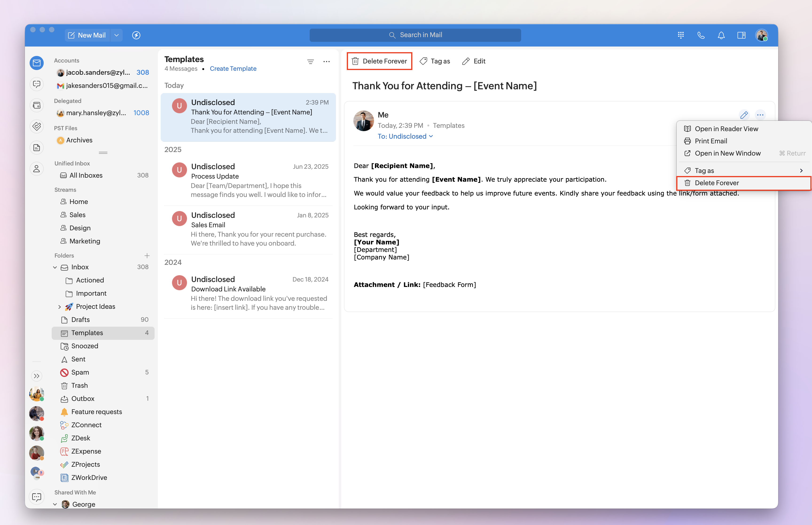Select Print Email from context menu
812x525 pixels.
[710, 141]
